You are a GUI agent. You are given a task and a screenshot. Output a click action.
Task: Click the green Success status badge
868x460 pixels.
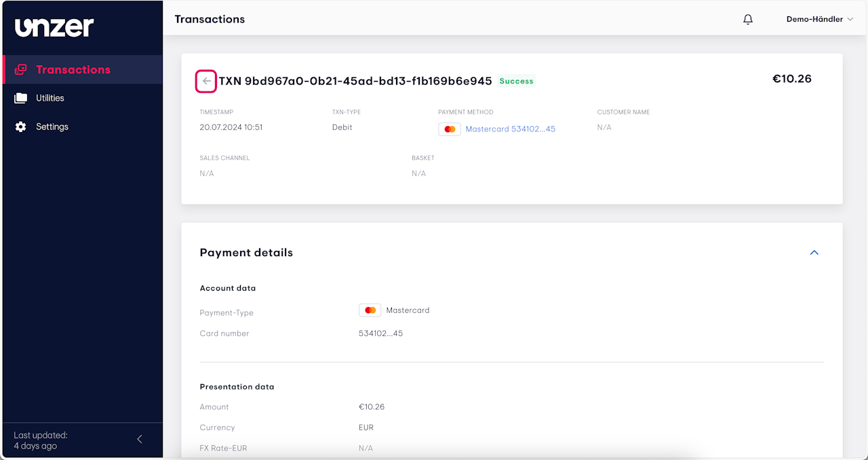[x=516, y=81]
